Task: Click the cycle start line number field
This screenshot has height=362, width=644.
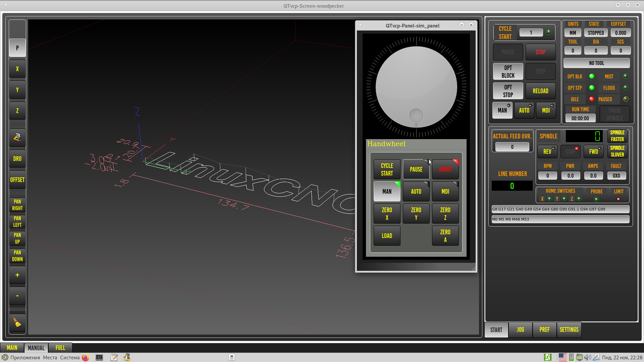Action: coord(531,33)
